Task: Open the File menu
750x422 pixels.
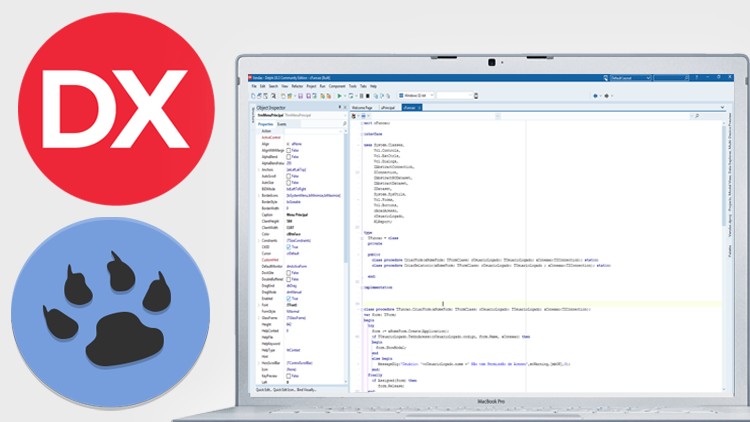Action: 254,86
